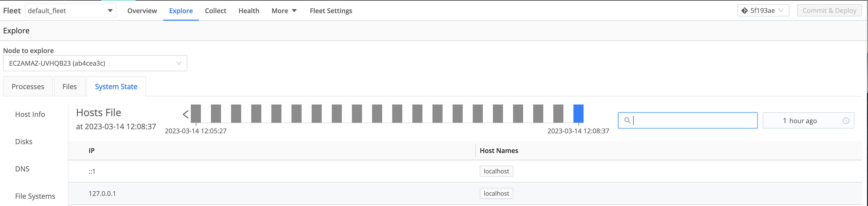Open Host Info in the sidebar
This screenshot has width=868, height=206.
(30, 114)
